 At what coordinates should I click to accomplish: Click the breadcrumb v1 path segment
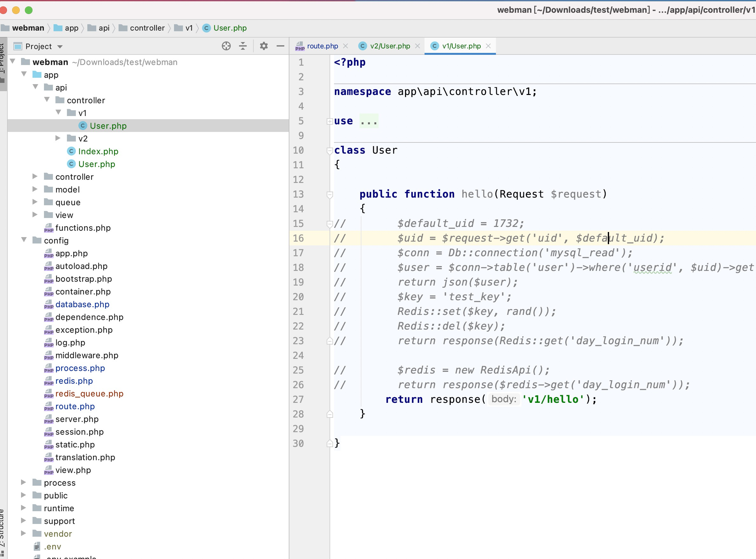click(189, 28)
